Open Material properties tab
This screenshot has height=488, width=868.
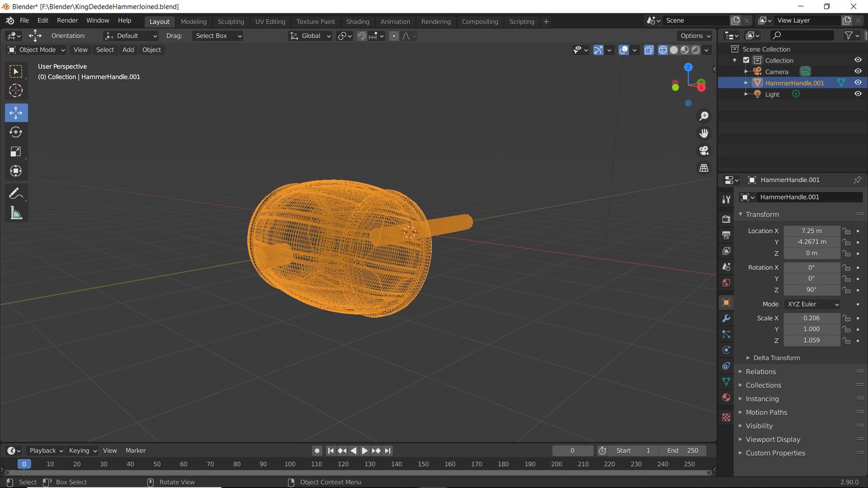pyautogui.click(x=726, y=398)
